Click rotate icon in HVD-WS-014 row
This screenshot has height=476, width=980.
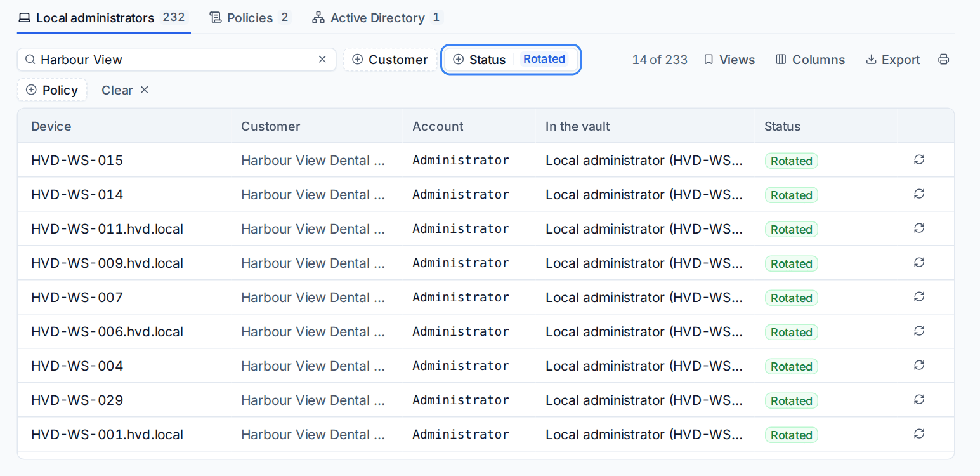(919, 194)
